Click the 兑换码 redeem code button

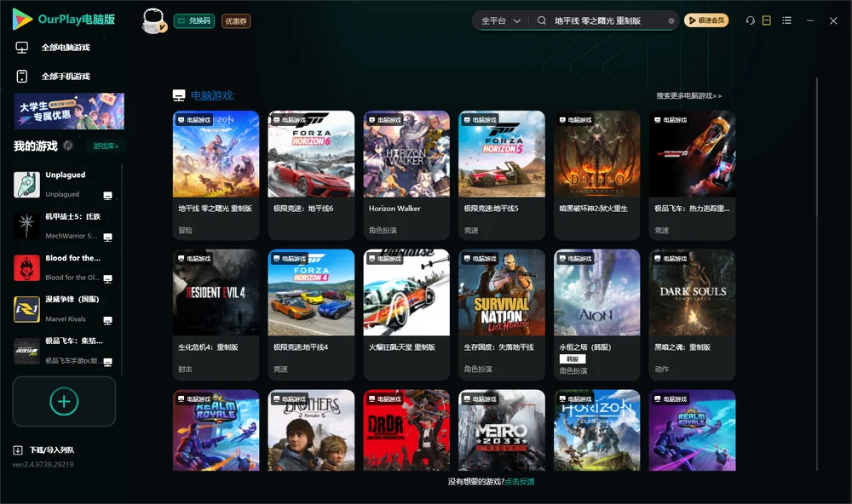(194, 21)
